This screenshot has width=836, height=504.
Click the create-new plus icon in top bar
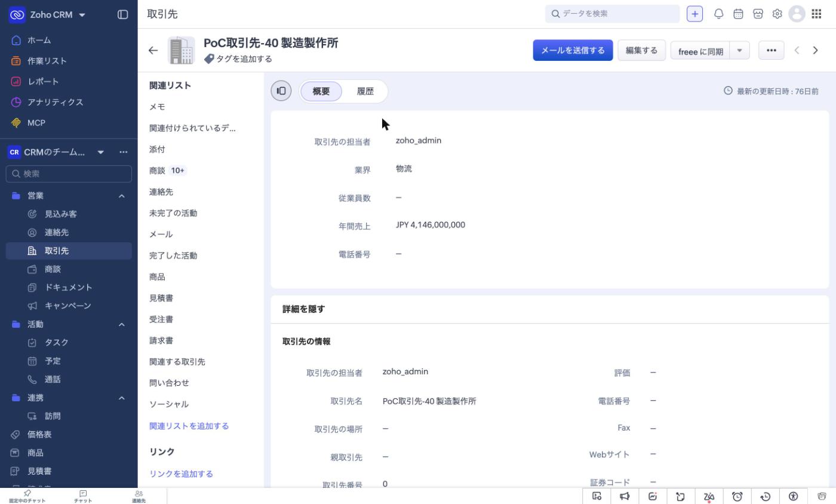(694, 14)
